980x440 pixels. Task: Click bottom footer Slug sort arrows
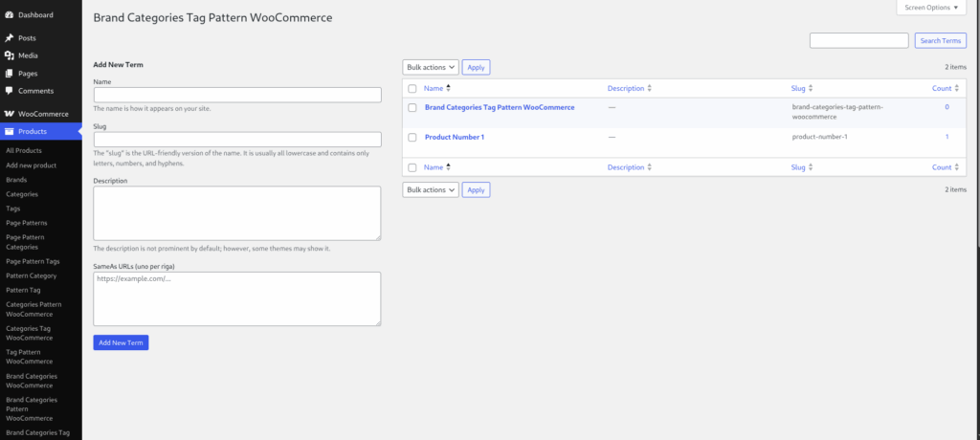pos(811,167)
